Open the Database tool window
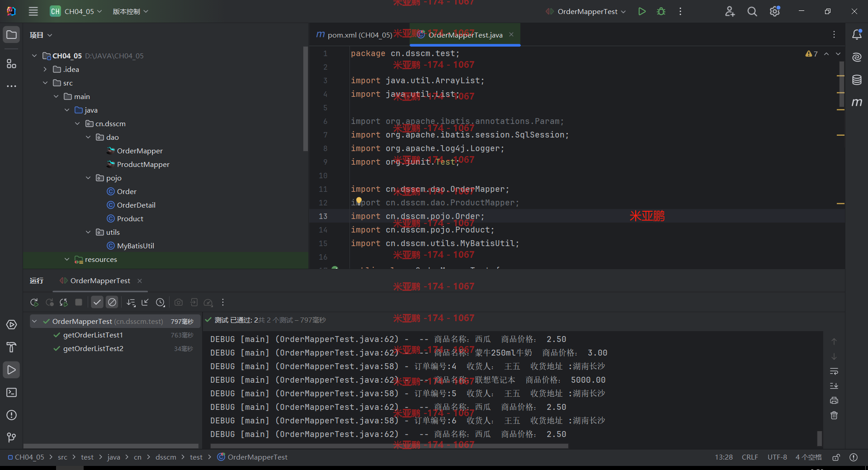Image resolution: width=868 pixels, height=470 pixels. click(x=857, y=80)
